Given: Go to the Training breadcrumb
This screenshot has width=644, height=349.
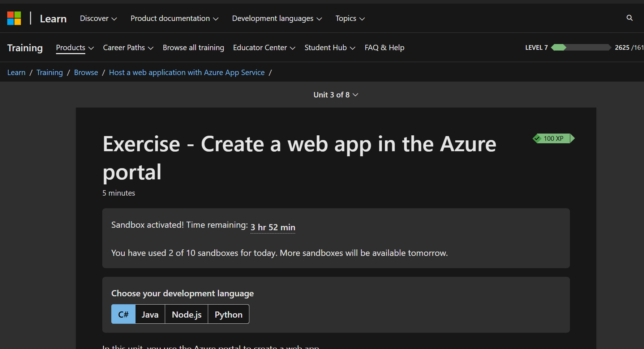Looking at the screenshot, I should (x=50, y=73).
